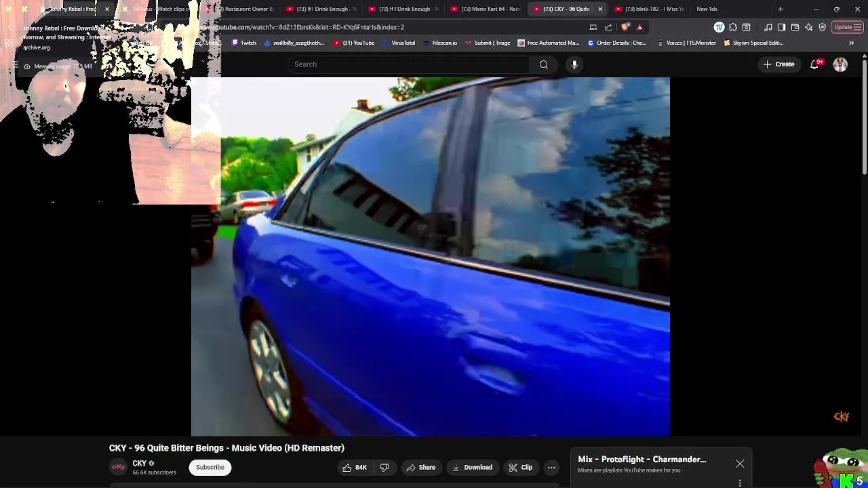This screenshot has height=488, width=868.
Task: Click the music note media control icon
Action: click(768, 27)
